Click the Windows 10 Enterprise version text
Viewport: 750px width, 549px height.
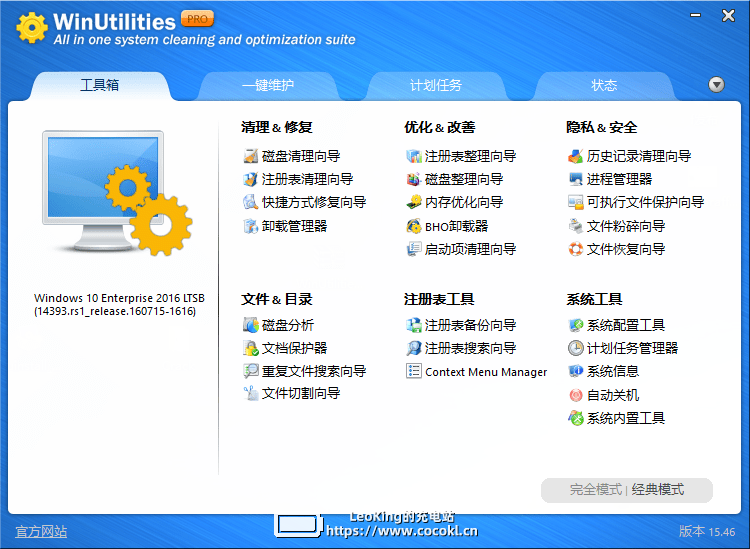[x=119, y=305]
